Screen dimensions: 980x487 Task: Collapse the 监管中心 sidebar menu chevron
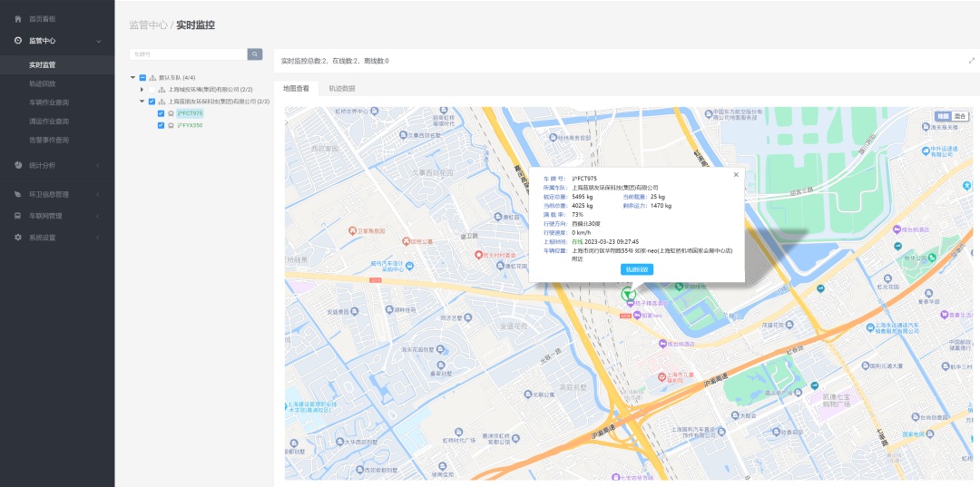(x=98, y=41)
